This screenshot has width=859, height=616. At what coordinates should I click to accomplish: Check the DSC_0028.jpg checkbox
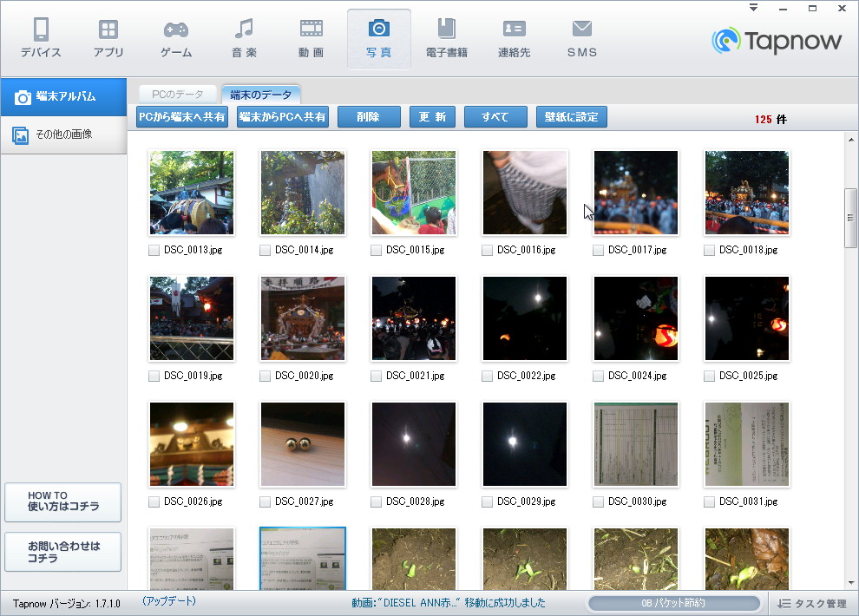[377, 501]
